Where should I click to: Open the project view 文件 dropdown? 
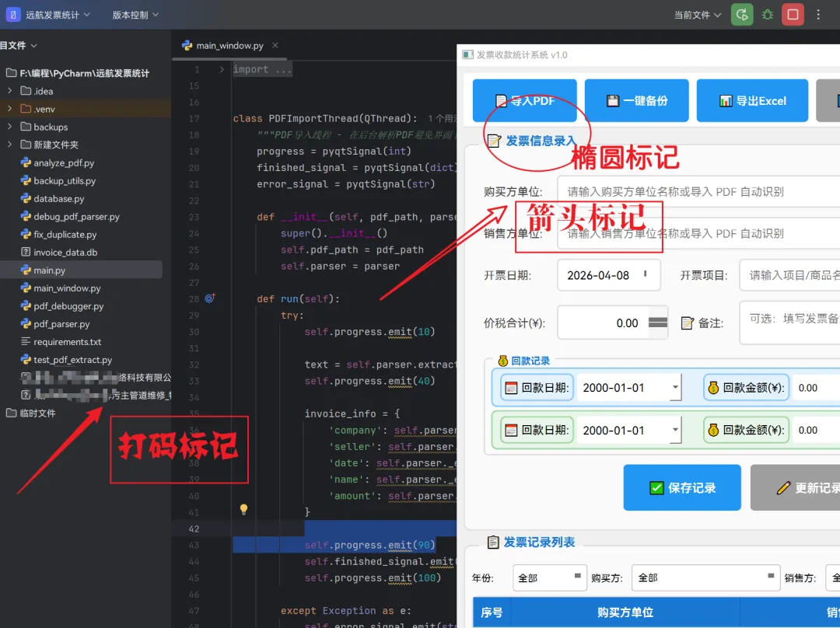click(19, 46)
